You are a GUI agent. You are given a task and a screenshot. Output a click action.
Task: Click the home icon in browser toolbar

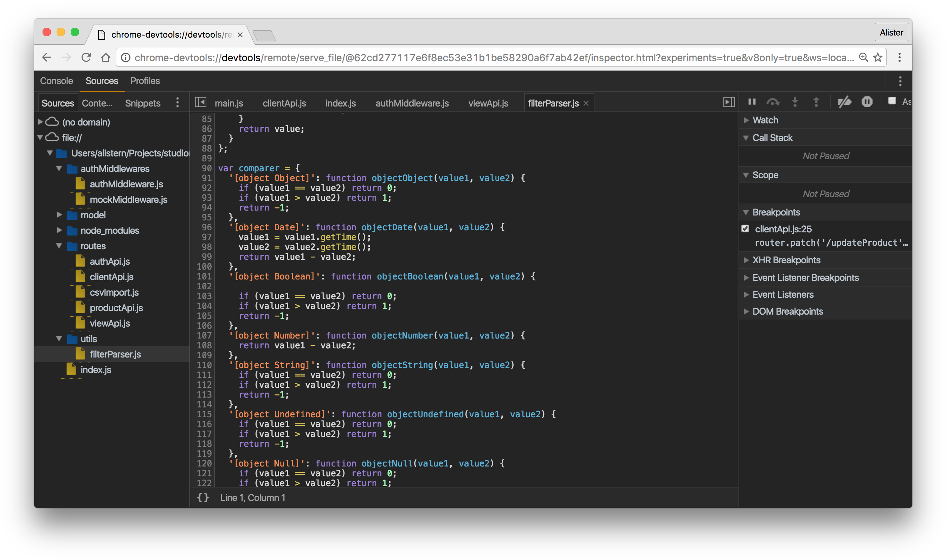tap(106, 57)
